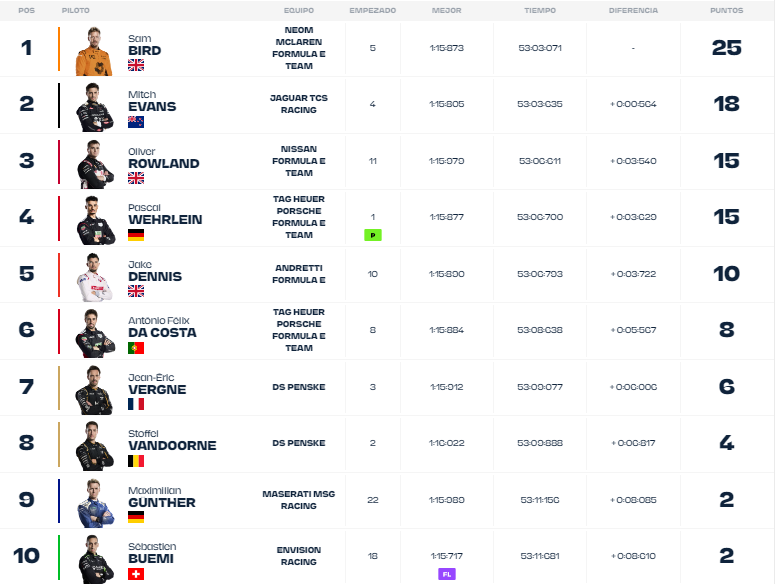Click the orange McLaren team color bar
The width and height of the screenshot is (775, 584).
pyautogui.click(x=59, y=48)
